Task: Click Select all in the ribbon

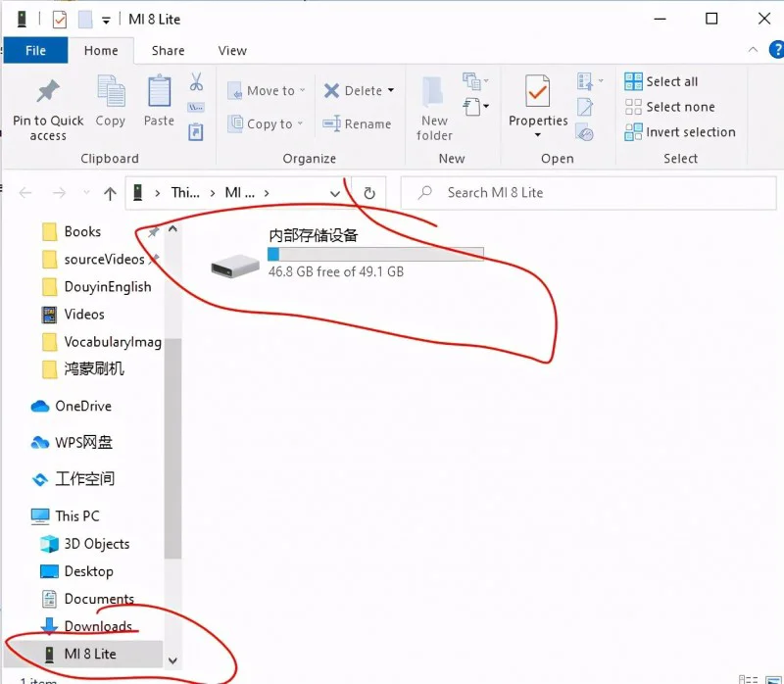Action: tap(670, 81)
